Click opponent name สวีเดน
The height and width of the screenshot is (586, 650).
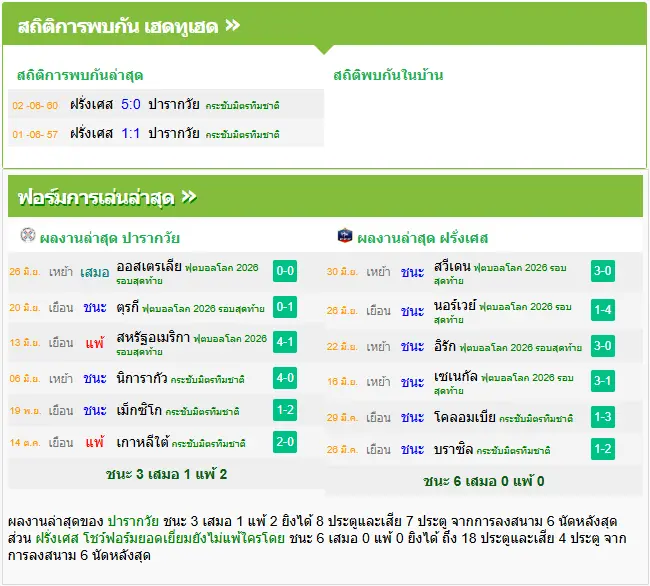pos(452,266)
